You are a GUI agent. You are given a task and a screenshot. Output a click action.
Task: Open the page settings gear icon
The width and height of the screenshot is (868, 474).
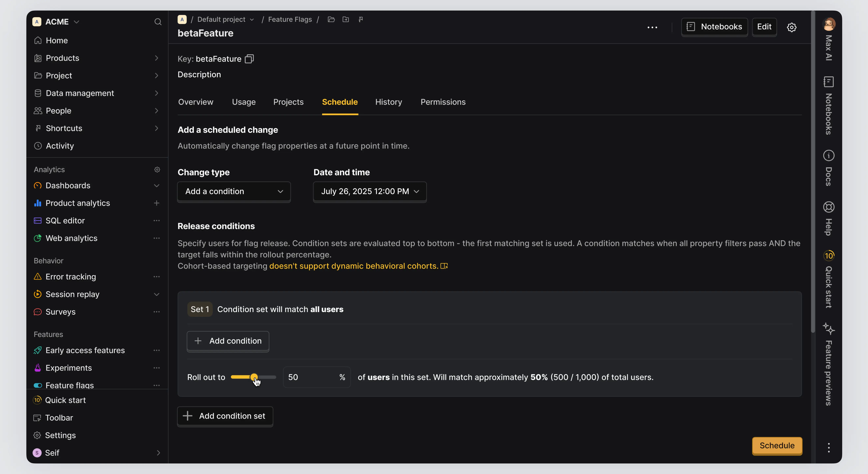tap(791, 27)
